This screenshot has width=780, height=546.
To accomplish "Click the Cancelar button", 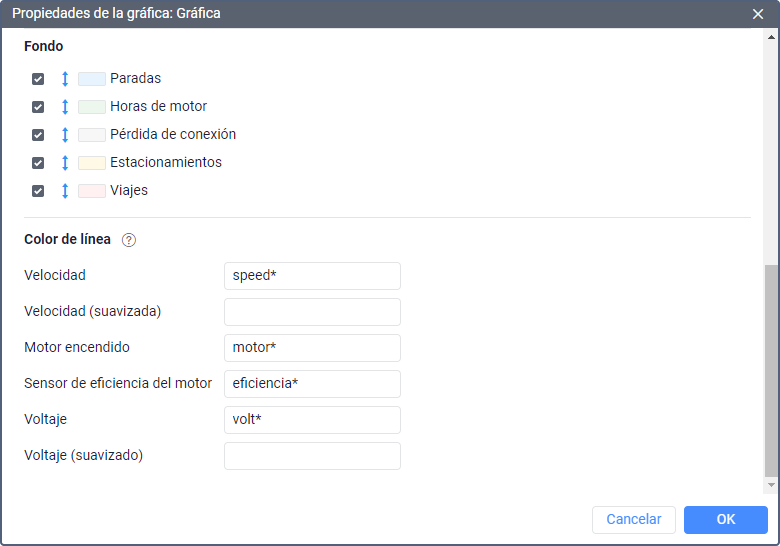I will pyautogui.click(x=633, y=519).
